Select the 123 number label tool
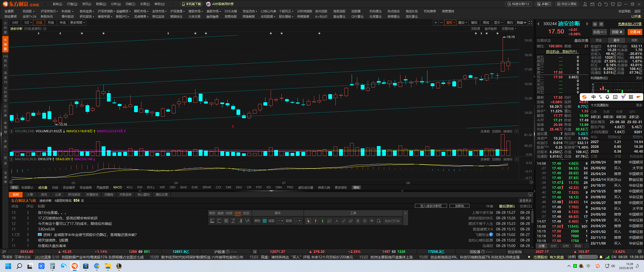The image size is (644, 272). coord(330,221)
